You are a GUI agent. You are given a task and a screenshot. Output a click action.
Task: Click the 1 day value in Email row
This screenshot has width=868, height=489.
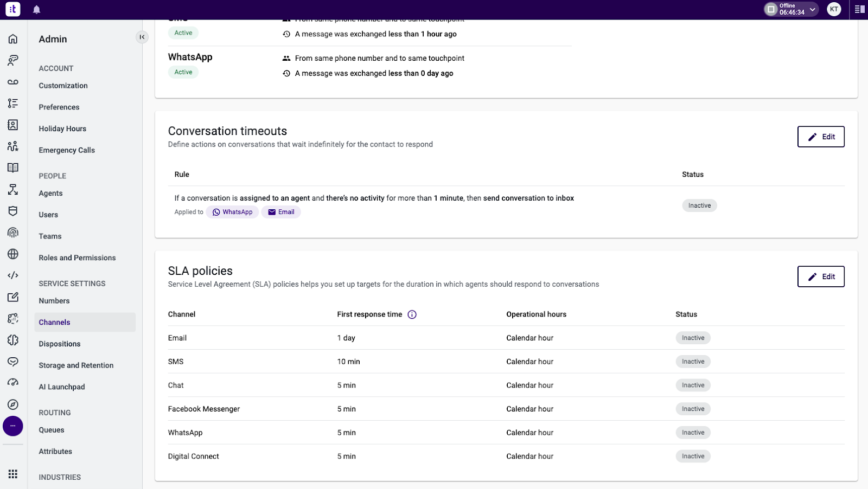[x=346, y=338]
